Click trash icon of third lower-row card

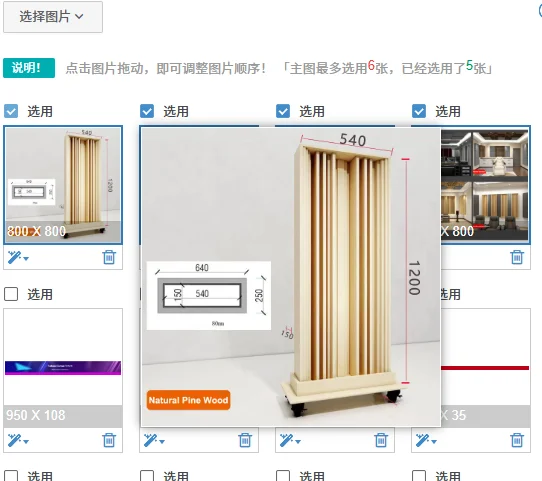(381, 440)
